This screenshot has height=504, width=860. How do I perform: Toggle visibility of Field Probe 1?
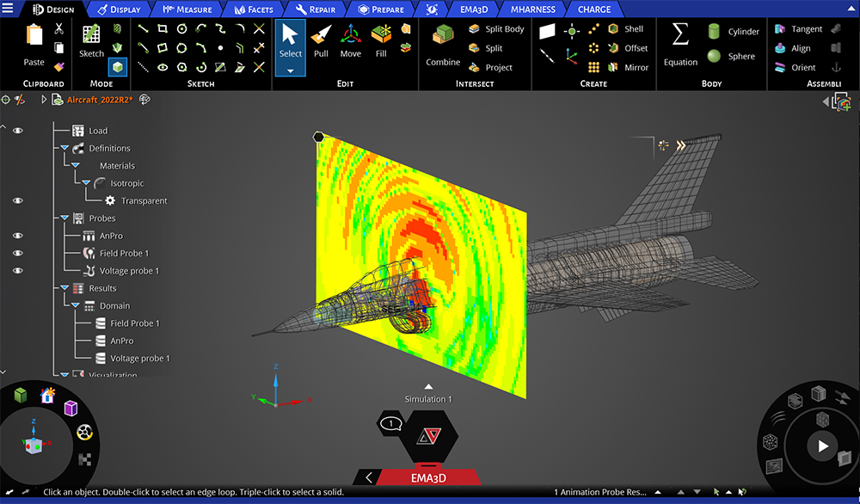point(17,252)
